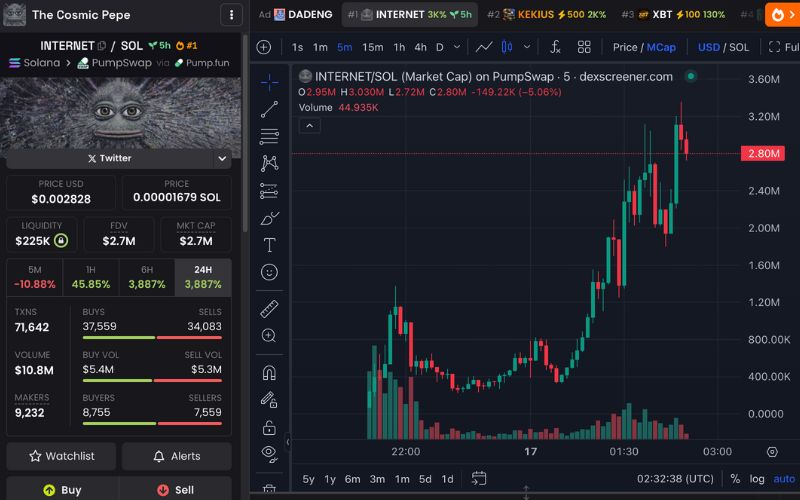Set chart range to 1d
Viewport: 800px width, 500px height.
click(x=447, y=479)
